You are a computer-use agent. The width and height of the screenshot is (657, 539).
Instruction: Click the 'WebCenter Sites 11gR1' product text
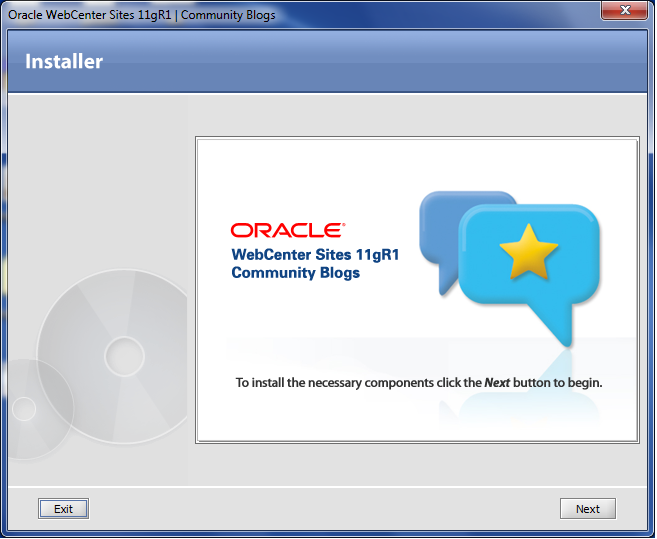coord(315,255)
